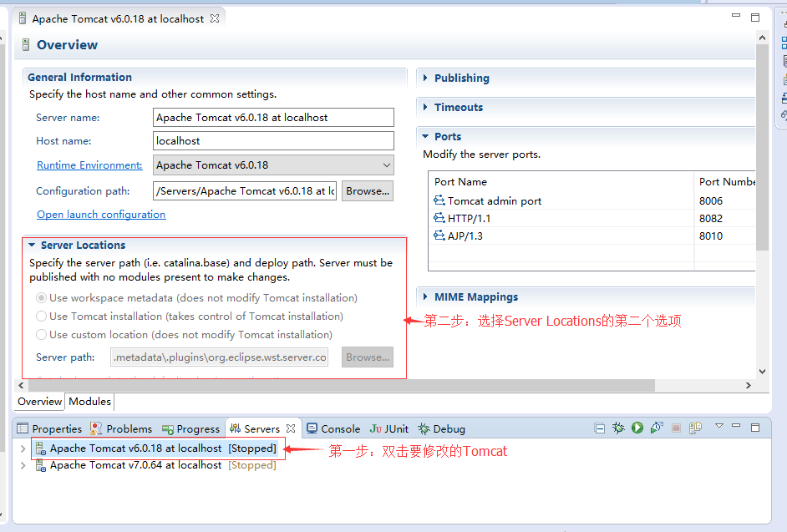787x532 pixels.
Task: Expand the Publishing section
Action: [425, 78]
